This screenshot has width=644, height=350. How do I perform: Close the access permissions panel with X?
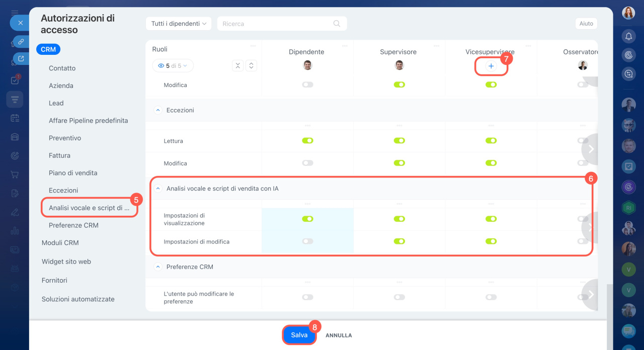click(x=20, y=23)
